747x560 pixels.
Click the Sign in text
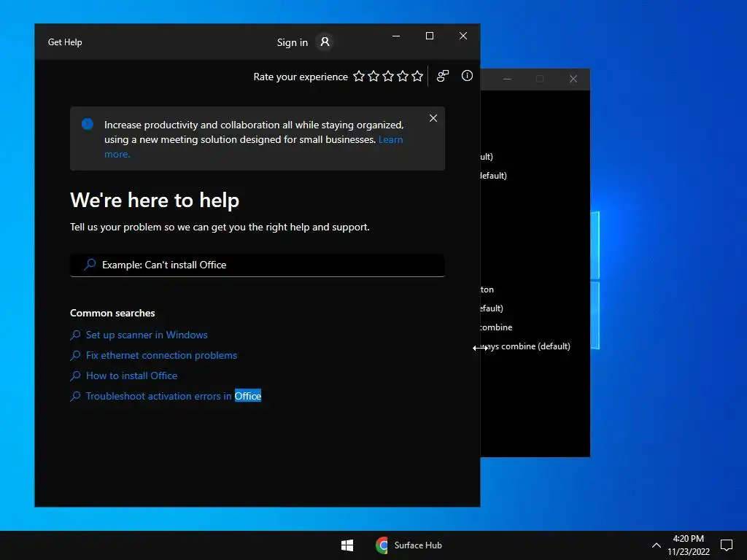[293, 42]
